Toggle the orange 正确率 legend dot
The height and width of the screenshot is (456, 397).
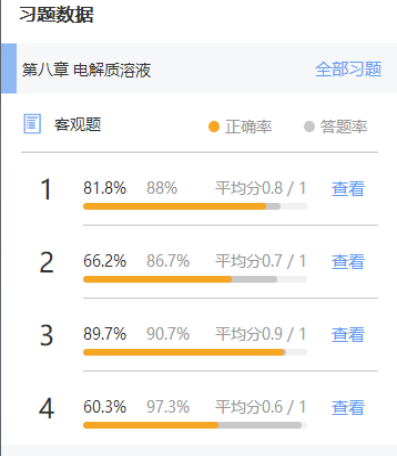(214, 127)
